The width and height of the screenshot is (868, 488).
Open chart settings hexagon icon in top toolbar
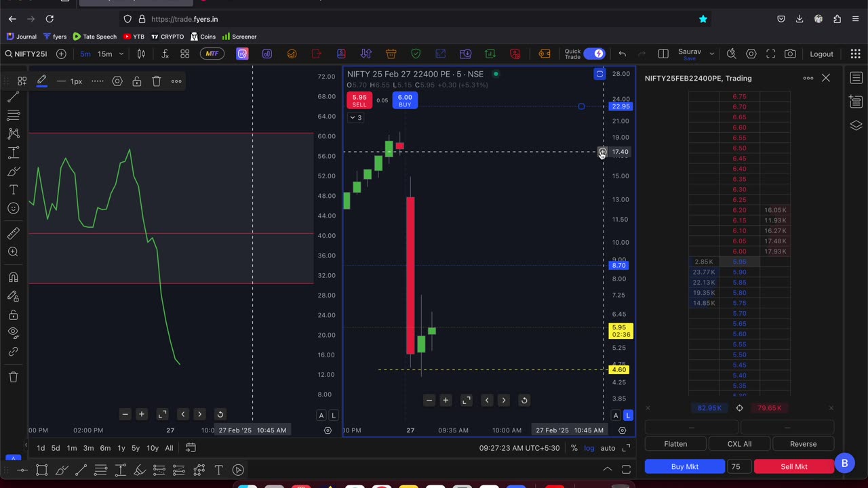point(751,54)
